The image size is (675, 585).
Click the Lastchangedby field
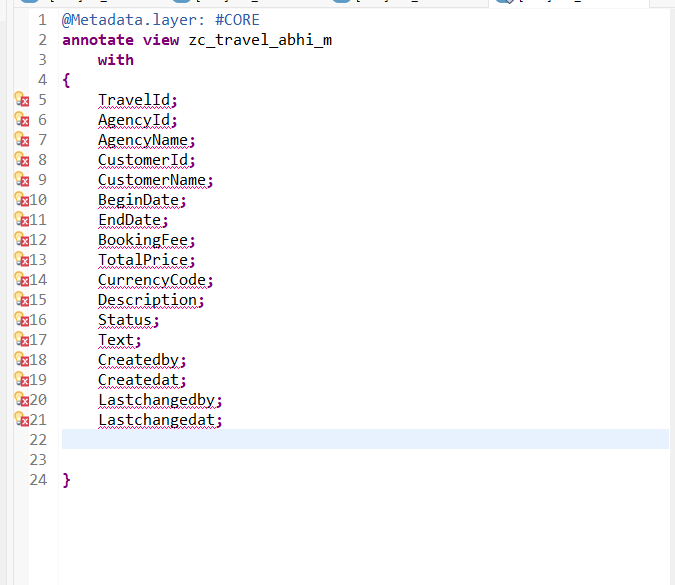pyautogui.click(x=156, y=400)
